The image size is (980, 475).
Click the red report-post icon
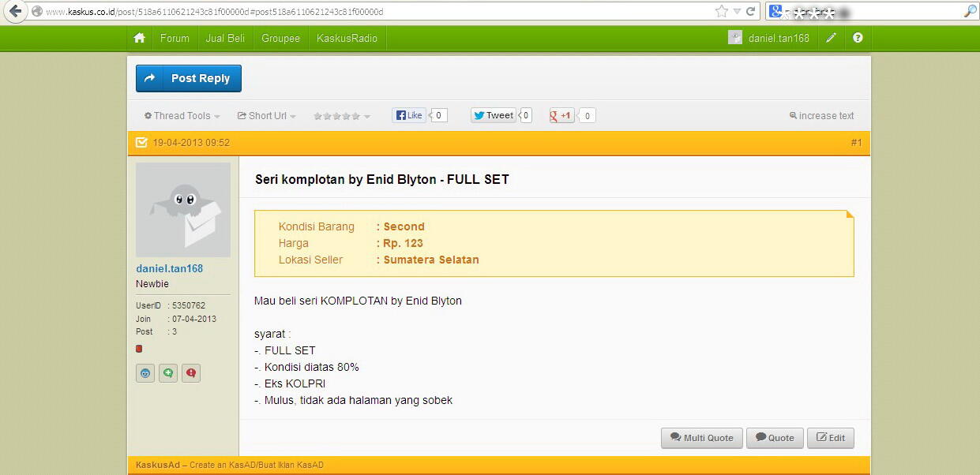click(191, 372)
